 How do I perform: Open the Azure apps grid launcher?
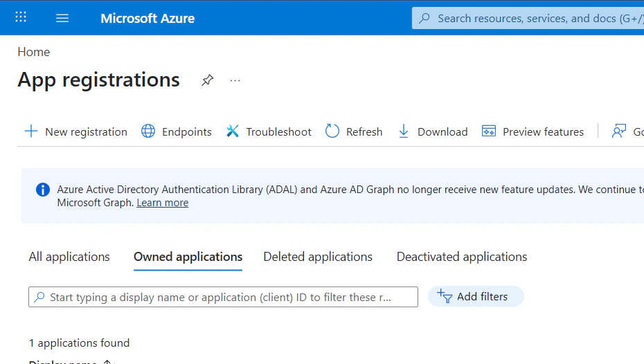(21, 17)
